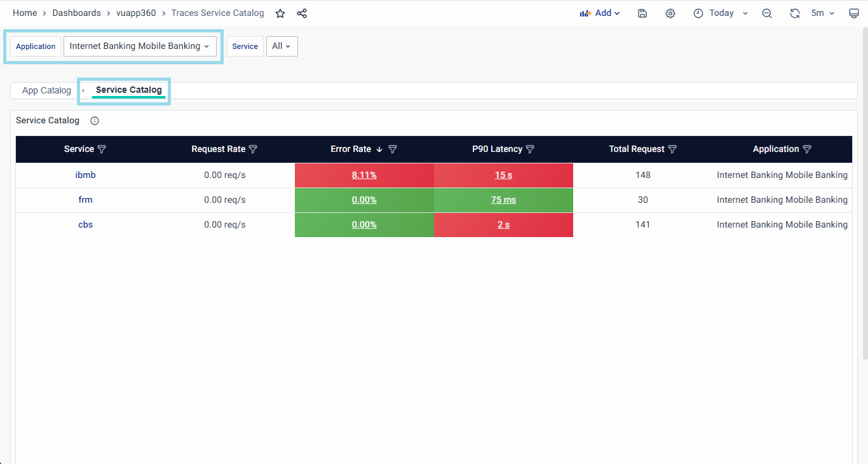Open the Today time range picker
Screen dimensions: 868x464
coord(721,13)
